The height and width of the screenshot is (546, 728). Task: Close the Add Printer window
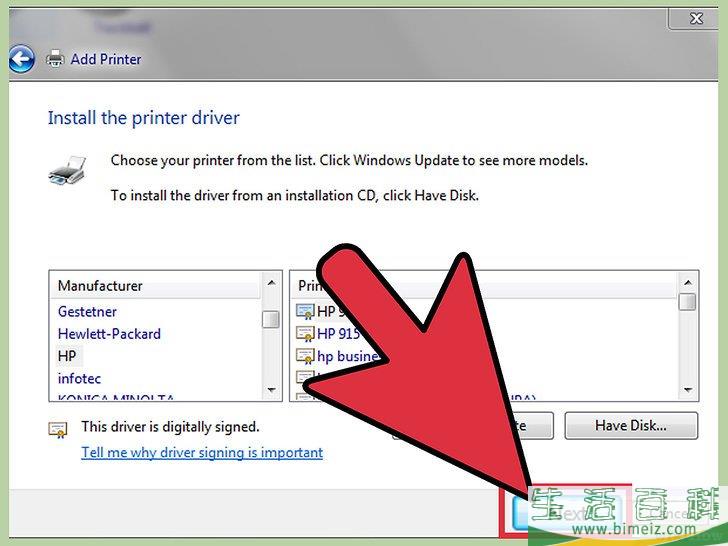pos(696,19)
